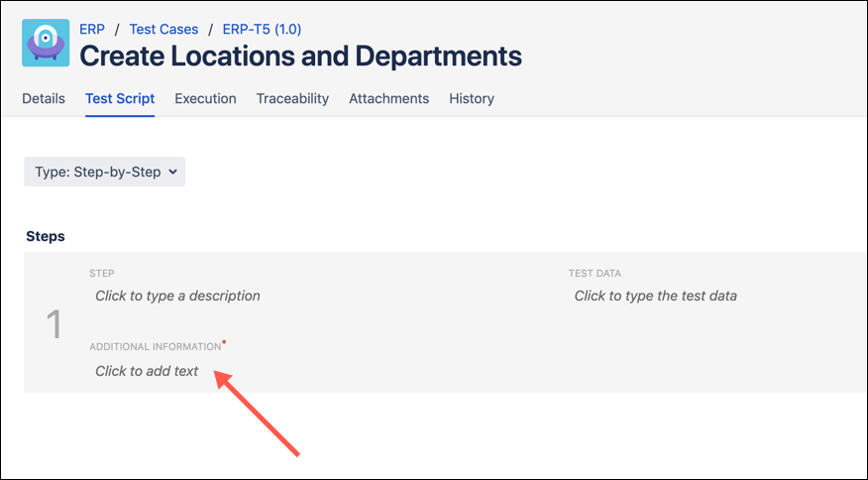The height and width of the screenshot is (480, 868).
Task: Go to Test Cases breadcrumb link
Action: point(163,30)
